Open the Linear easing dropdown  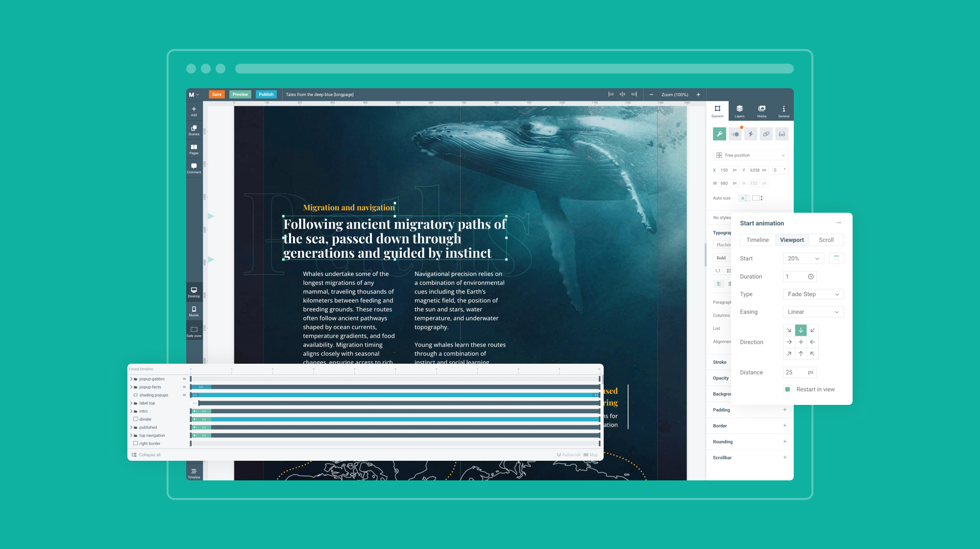(813, 312)
